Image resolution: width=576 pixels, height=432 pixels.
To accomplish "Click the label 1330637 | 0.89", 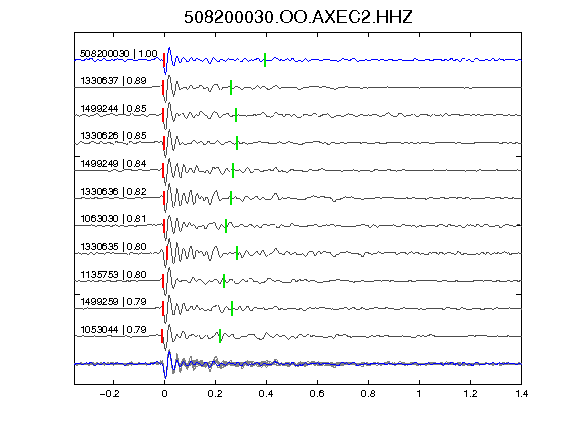I will (113, 81).
